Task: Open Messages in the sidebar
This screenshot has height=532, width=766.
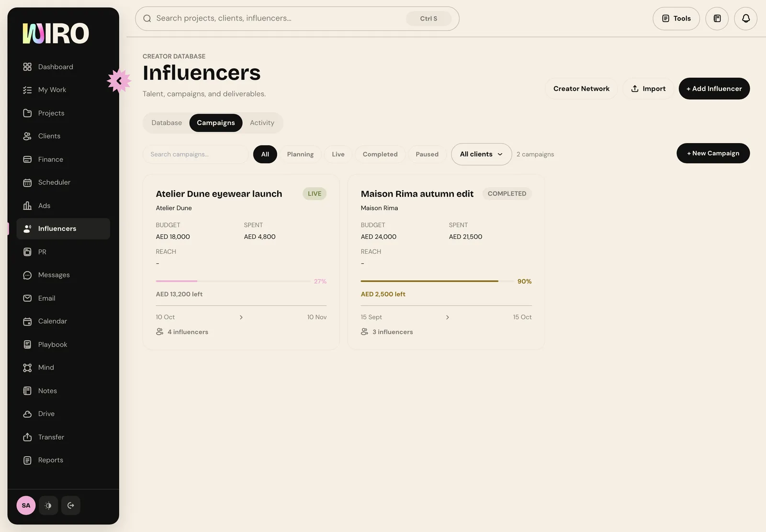Action: (63, 275)
